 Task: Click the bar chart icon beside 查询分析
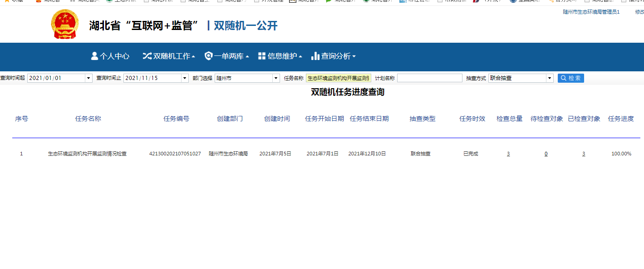click(x=315, y=56)
